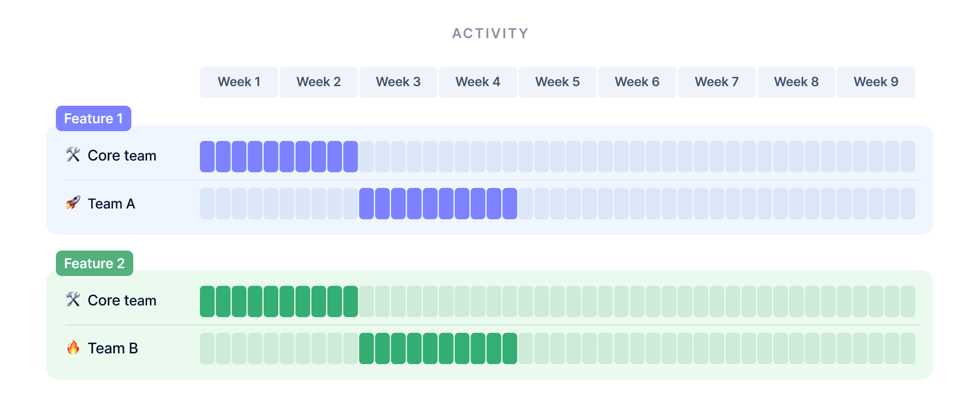Choose the Week 3 column header
The height and width of the screenshot is (416, 980).
[398, 82]
